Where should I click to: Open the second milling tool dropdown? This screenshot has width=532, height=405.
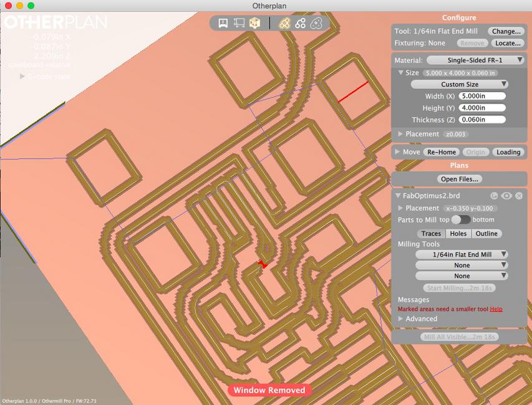pos(462,265)
